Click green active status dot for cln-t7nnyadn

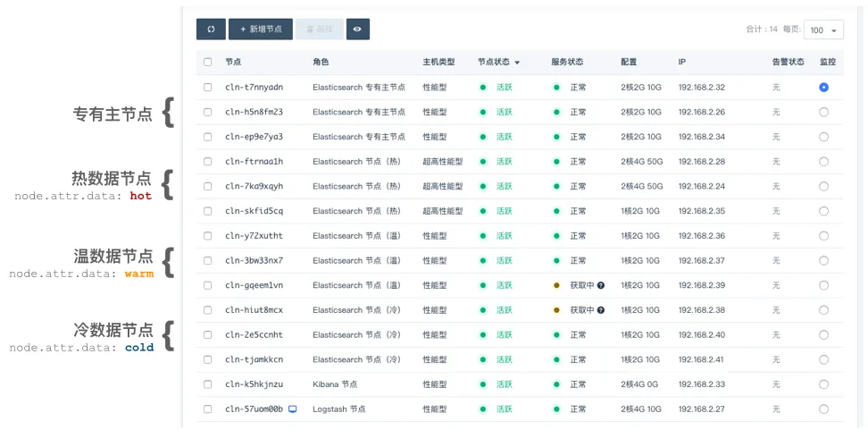[483, 88]
